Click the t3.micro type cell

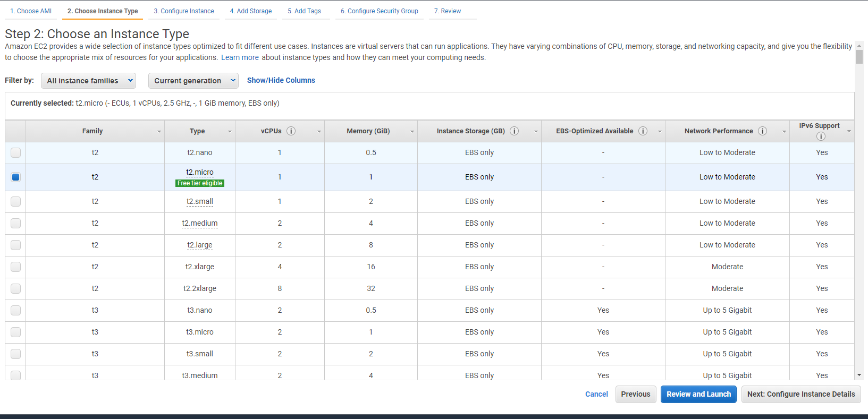[200, 332]
